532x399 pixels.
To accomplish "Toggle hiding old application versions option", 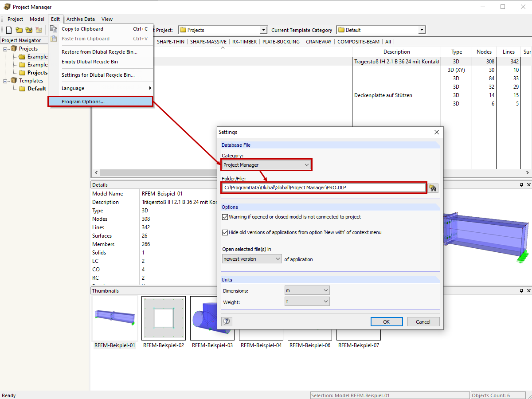I will (x=225, y=233).
